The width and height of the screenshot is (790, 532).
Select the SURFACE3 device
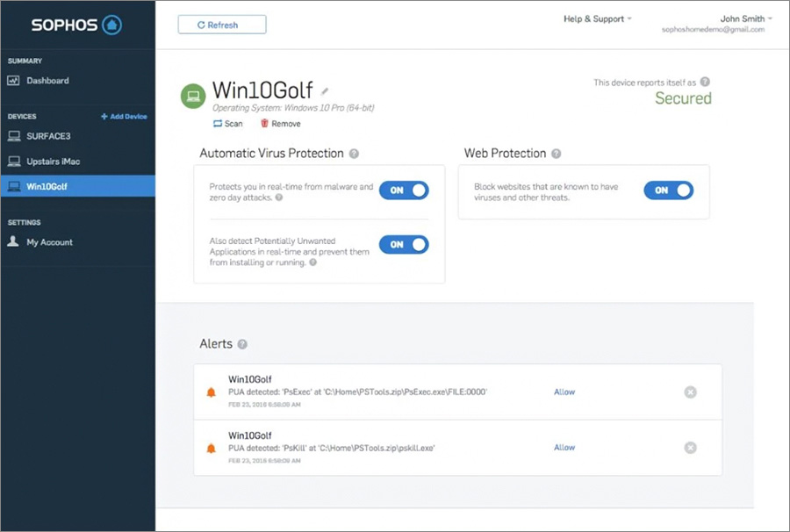coord(78,136)
